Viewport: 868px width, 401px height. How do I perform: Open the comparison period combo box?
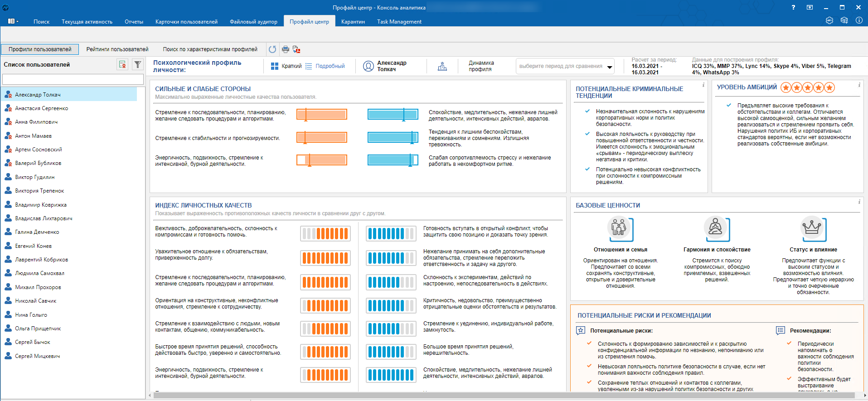565,66
